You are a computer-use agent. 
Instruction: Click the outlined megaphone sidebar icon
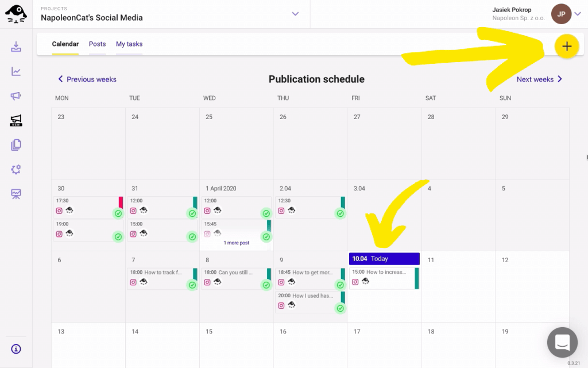tap(16, 96)
